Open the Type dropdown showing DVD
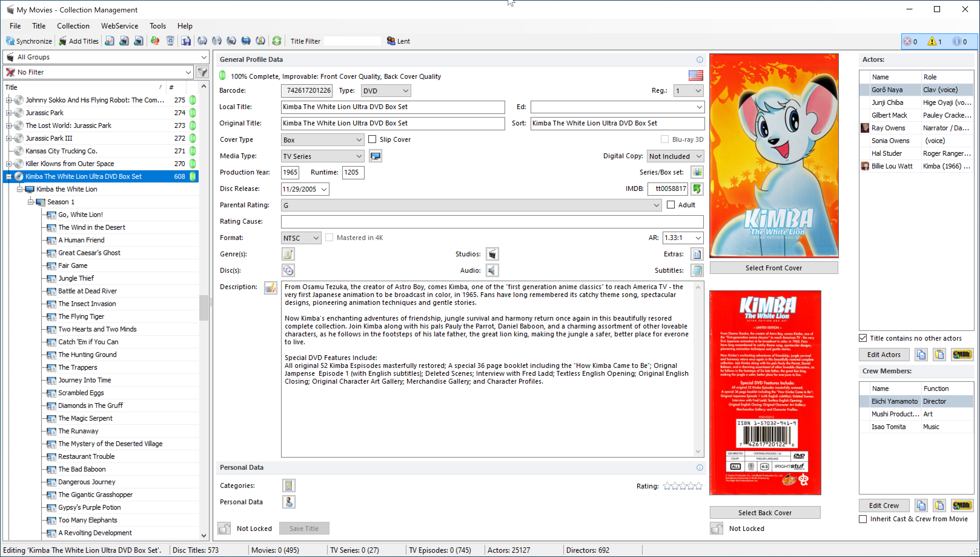 pos(386,91)
